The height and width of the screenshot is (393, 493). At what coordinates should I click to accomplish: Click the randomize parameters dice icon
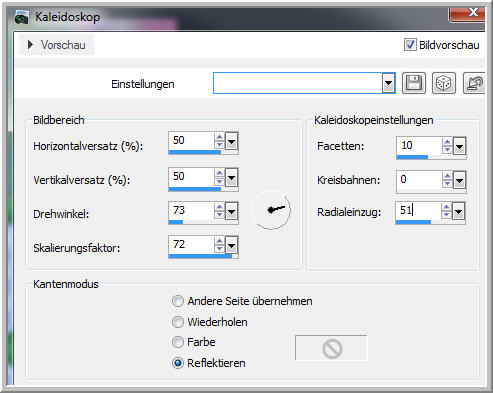pyautogui.click(x=444, y=83)
